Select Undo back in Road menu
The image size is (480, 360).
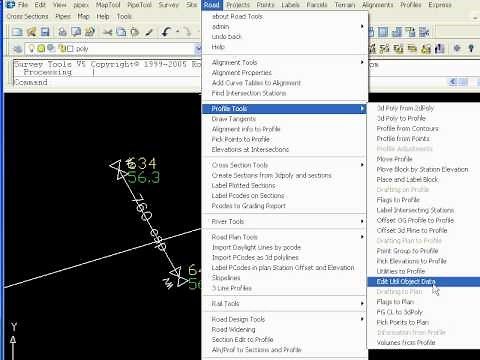pos(226,37)
